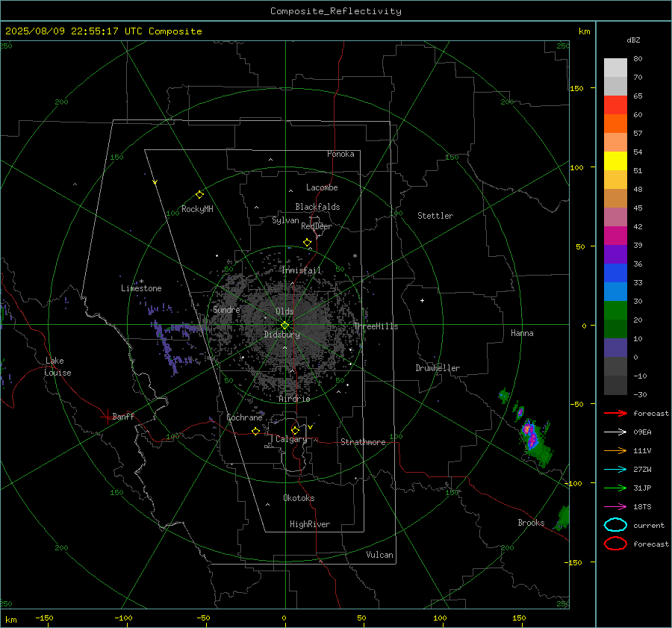Click the Banff town label
This screenshot has height=628, width=672.
[x=123, y=416]
